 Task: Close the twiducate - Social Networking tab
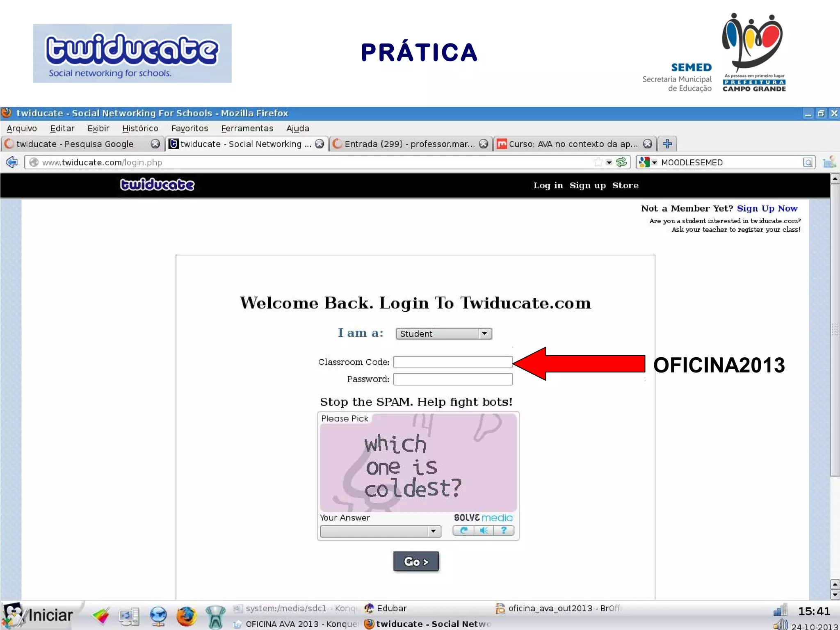click(x=320, y=144)
